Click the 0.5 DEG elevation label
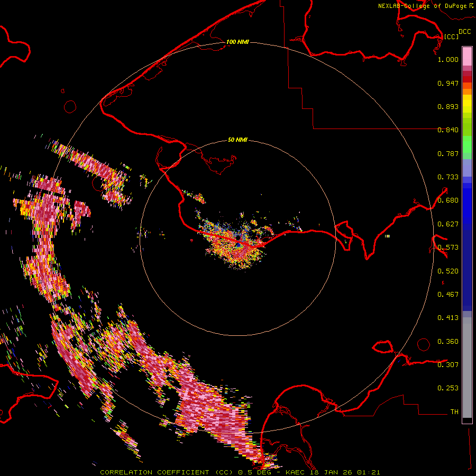This screenshot has width=476, height=476. [254, 472]
